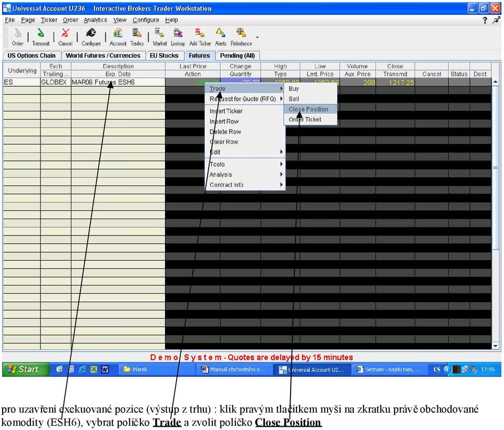Click the Transmit toolbar icon
The height and width of the screenshot is (430, 504).
pyautogui.click(x=41, y=37)
